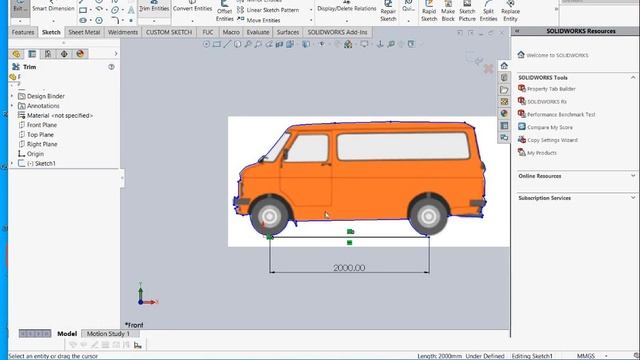The image size is (640, 360).
Task: Select Origin in feature tree
Action: (x=31, y=154)
